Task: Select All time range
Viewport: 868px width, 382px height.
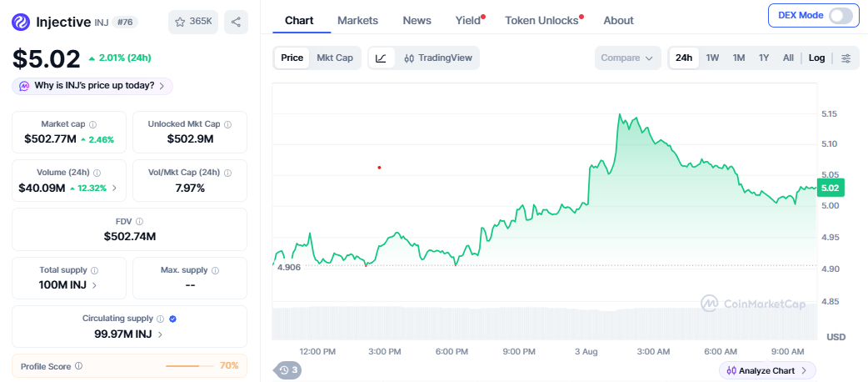Action: pyautogui.click(x=788, y=58)
